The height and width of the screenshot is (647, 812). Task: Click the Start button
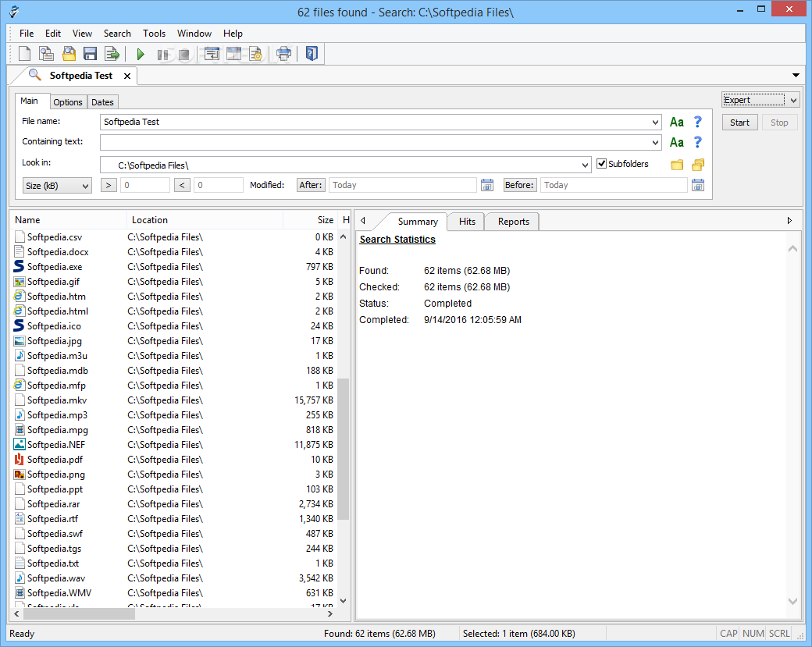[x=739, y=123]
